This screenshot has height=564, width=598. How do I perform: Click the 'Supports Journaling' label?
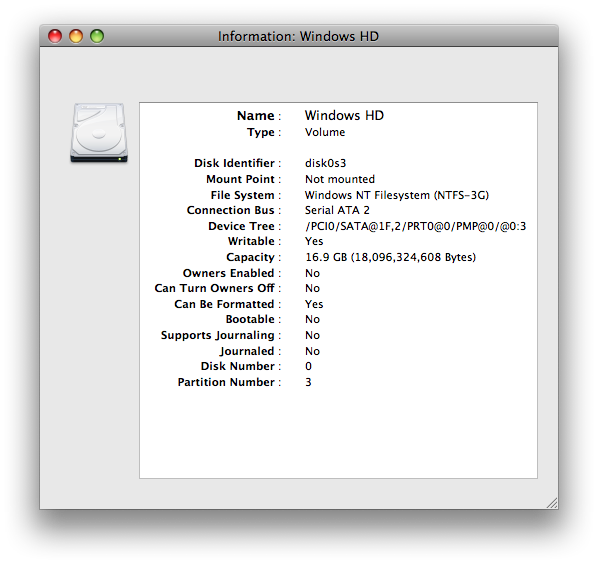(217, 336)
